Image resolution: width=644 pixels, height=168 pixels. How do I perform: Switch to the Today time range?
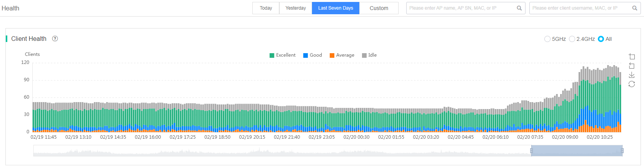click(266, 8)
